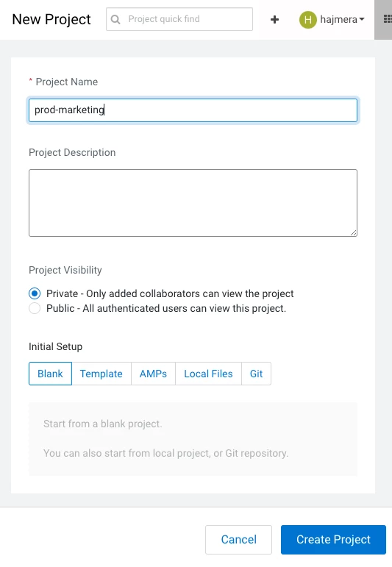Click the Project quick find search box
The image size is (392, 567).
tap(179, 19)
